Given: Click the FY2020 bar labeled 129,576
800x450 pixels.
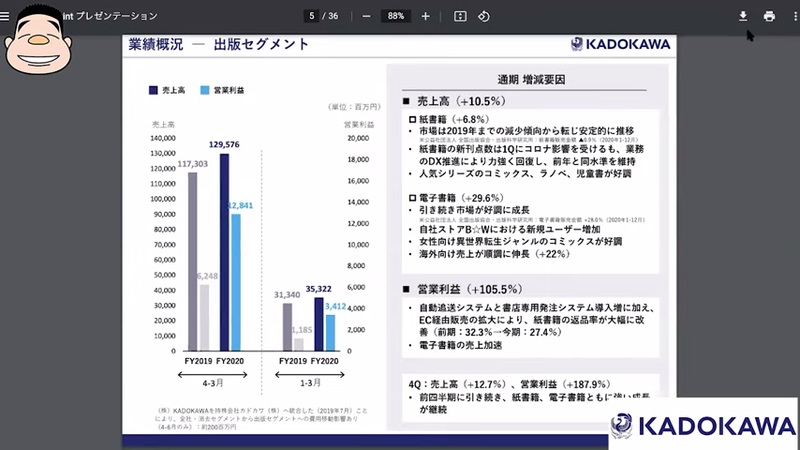Looking at the screenshot, I should pyautogui.click(x=224, y=248).
